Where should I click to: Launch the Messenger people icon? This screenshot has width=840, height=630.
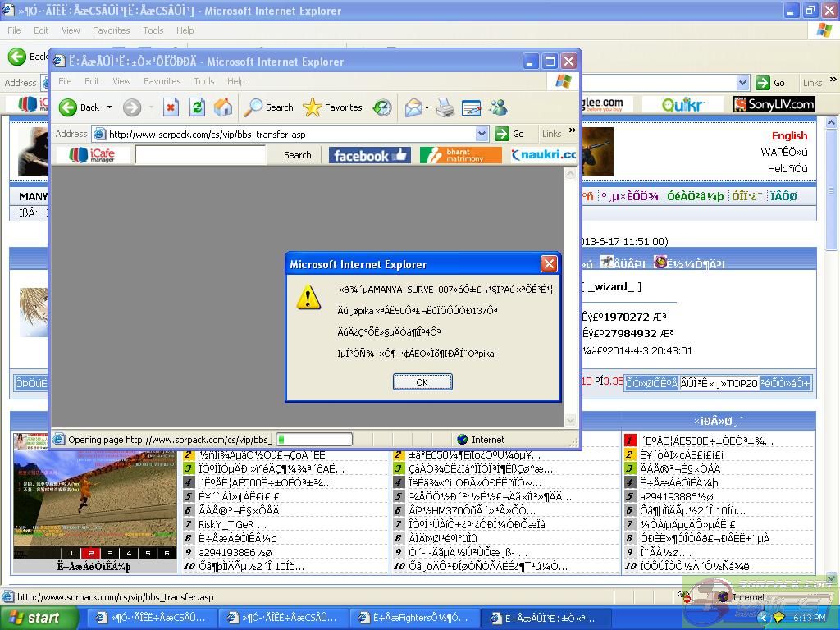498,107
